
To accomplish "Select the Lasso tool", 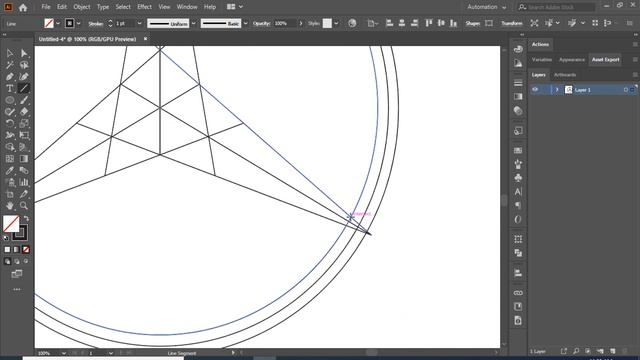I will (24, 65).
